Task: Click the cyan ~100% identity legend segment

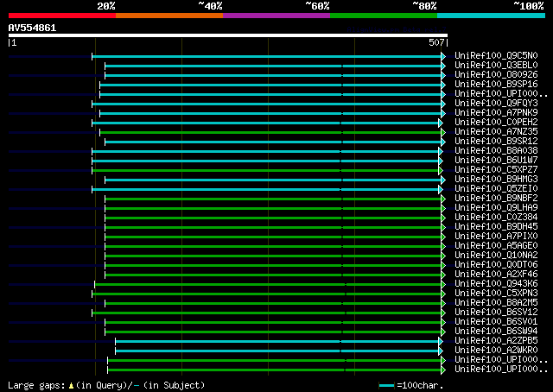Action: tap(491, 16)
